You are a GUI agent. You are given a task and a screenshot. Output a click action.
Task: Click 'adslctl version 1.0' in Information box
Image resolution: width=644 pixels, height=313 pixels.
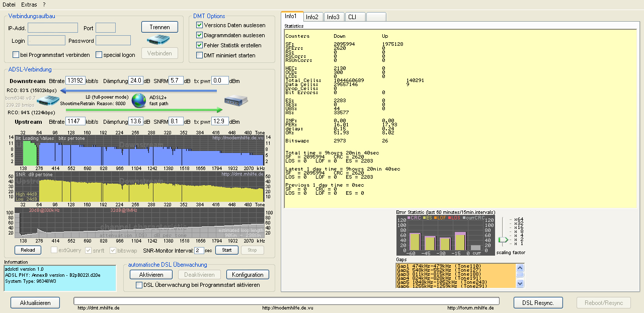click(24, 269)
